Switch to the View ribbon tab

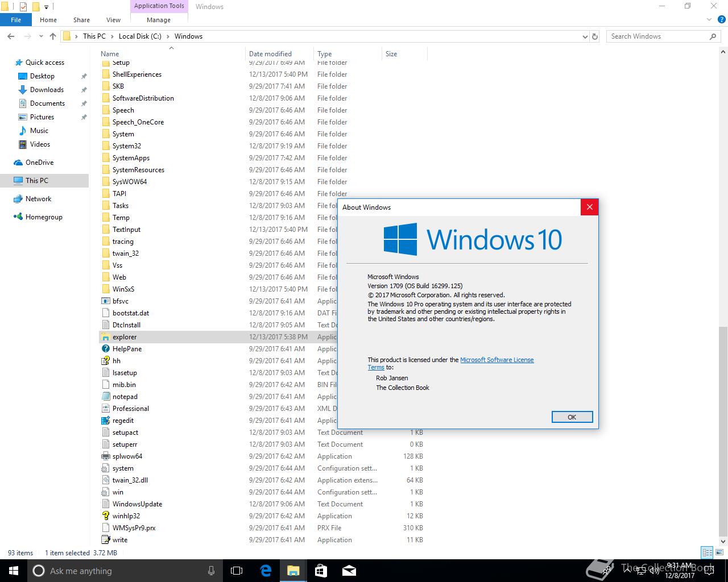113,20
